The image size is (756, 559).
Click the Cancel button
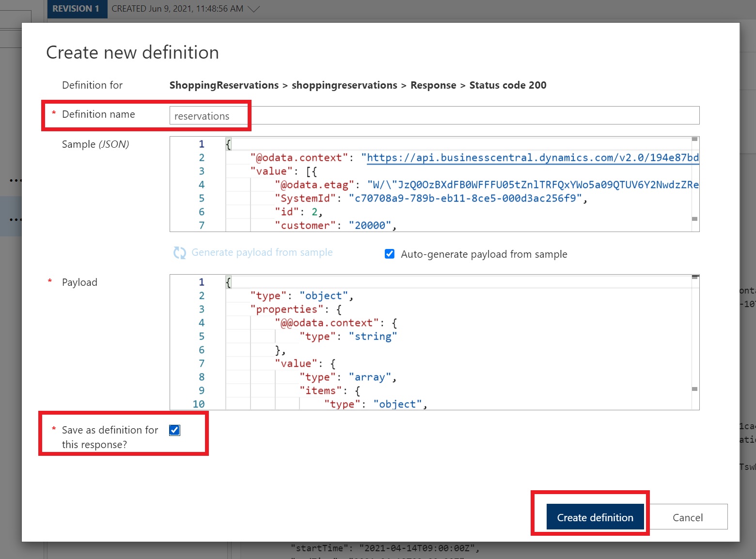[x=687, y=517]
